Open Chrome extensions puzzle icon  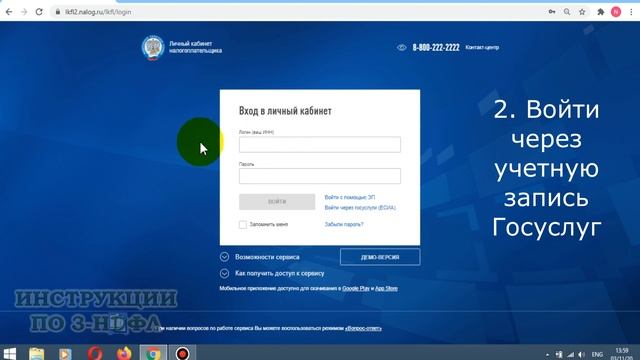click(600, 12)
